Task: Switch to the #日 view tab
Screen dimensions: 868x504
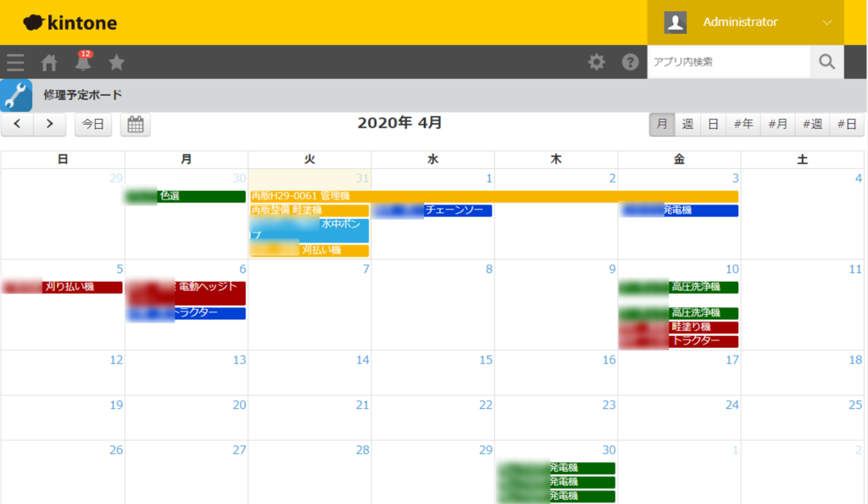Action: click(847, 124)
